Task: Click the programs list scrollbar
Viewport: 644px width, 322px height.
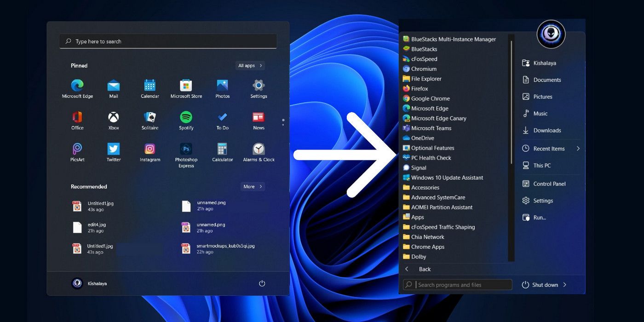Action: [x=511, y=101]
